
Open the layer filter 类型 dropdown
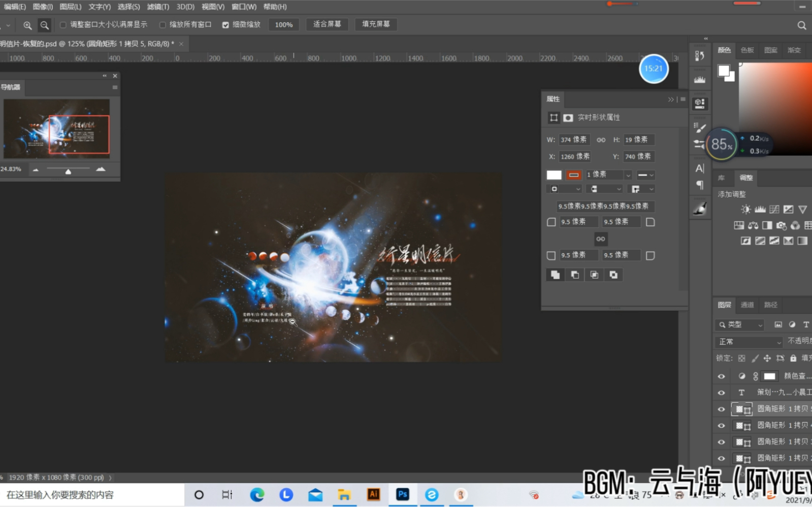point(740,325)
